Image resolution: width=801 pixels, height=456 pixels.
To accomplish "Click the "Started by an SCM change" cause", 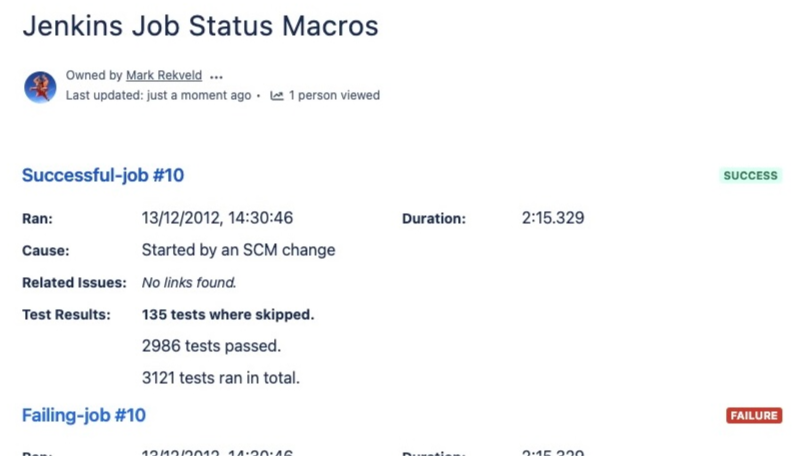I will (x=238, y=250).
